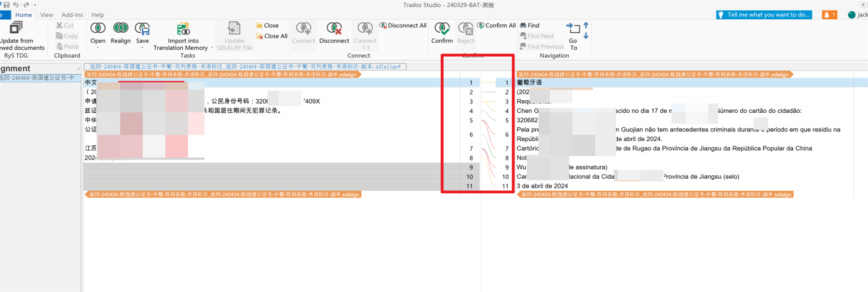Collapse the Alignment navigation panel arrow
Viewport: 868px width, 292px height.
tap(79, 69)
